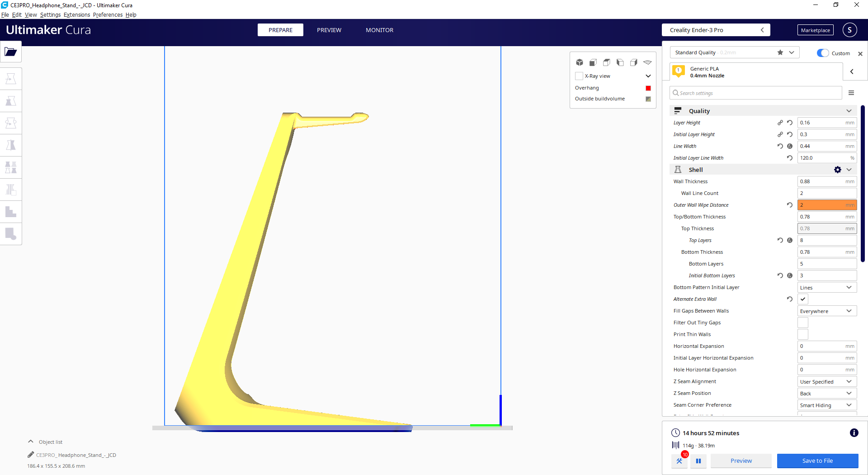Click the pencil icon beside model name
The height and width of the screenshot is (475, 868).
point(31,455)
